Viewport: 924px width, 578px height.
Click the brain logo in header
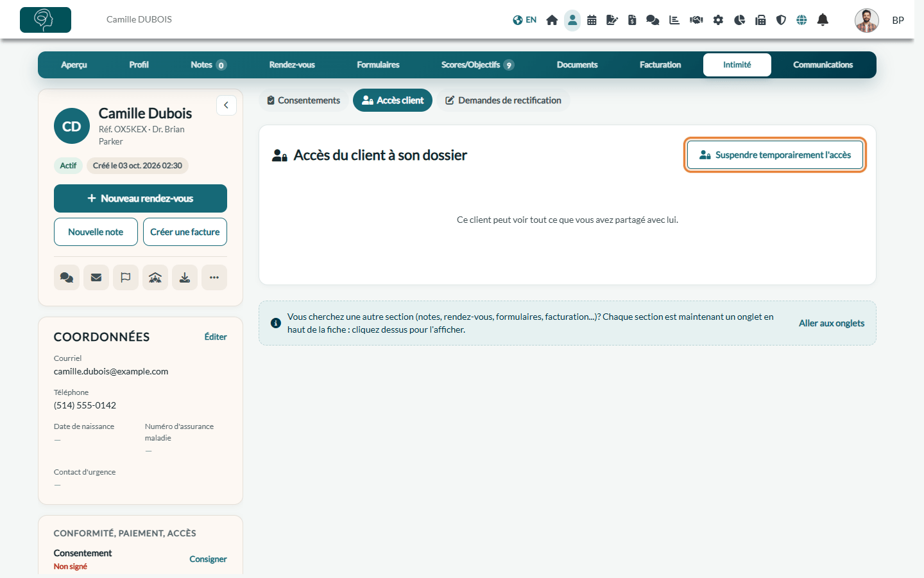46,20
